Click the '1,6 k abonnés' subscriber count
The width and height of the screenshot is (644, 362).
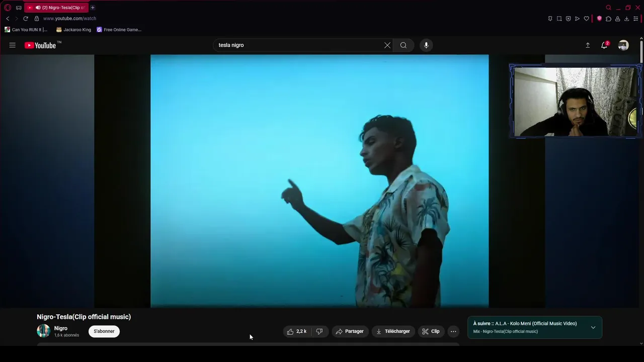tap(66, 335)
